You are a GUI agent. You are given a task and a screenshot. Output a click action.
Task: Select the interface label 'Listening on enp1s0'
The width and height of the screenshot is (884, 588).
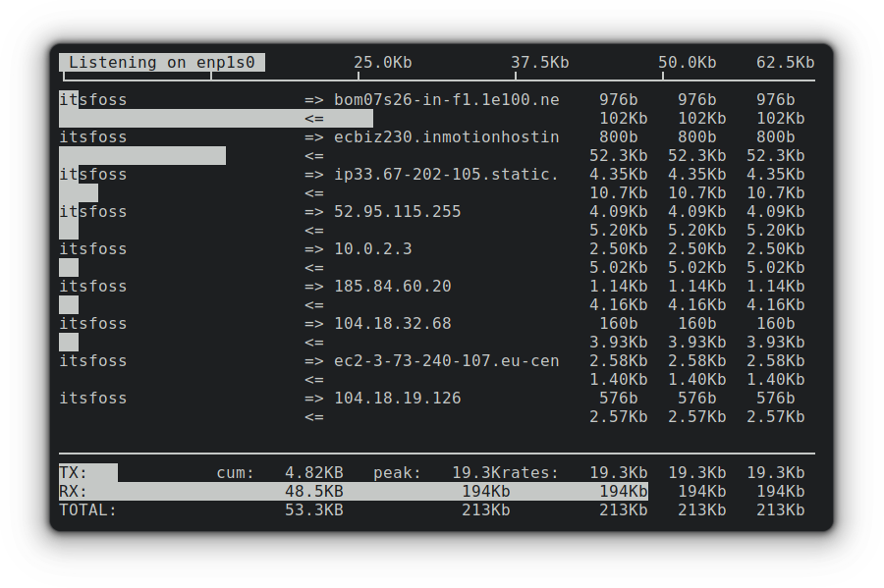[164, 62]
